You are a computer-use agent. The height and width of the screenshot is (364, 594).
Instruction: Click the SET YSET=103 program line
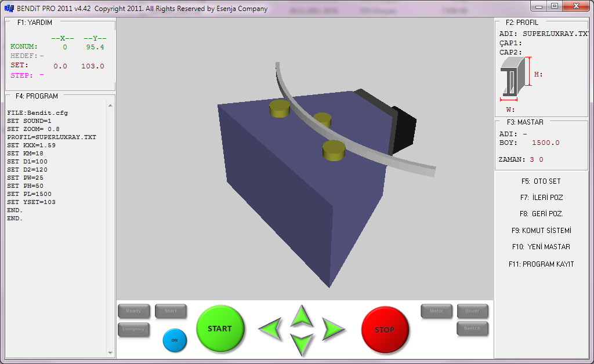click(31, 202)
